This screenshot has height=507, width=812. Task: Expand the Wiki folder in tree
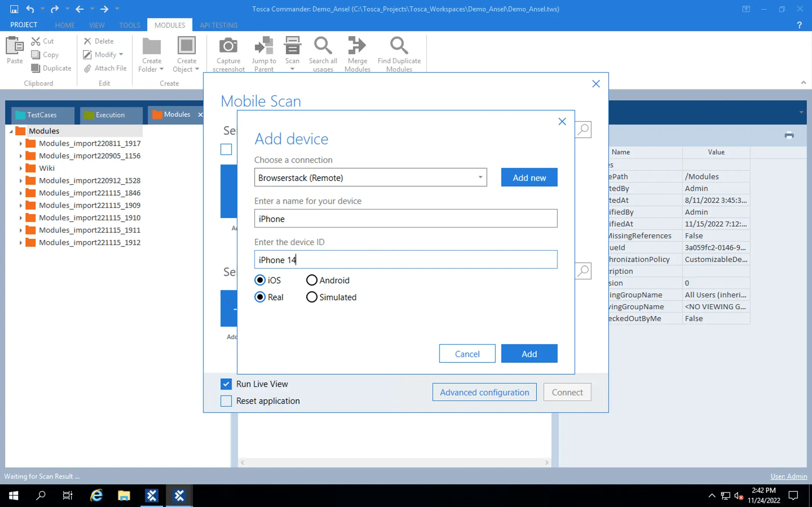coord(21,168)
